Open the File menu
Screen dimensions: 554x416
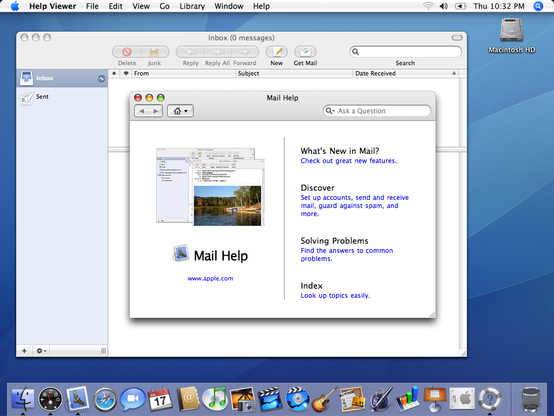[x=92, y=6]
